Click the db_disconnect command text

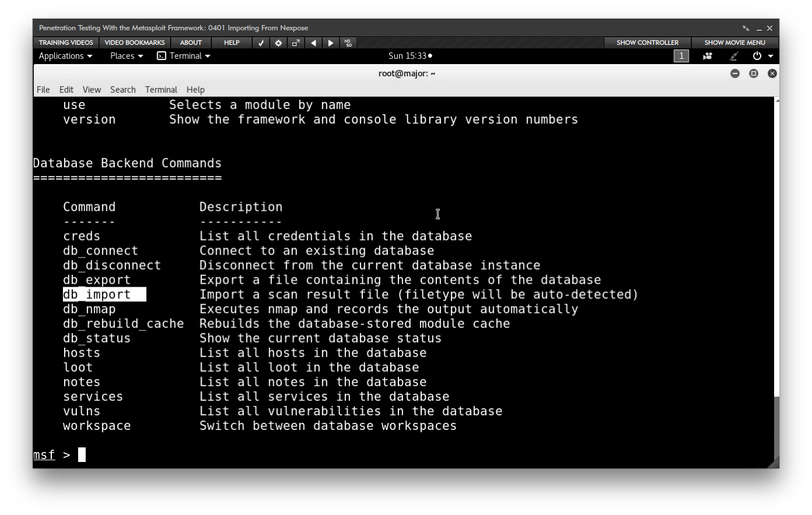pyautogui.click(x=112, y=265)
